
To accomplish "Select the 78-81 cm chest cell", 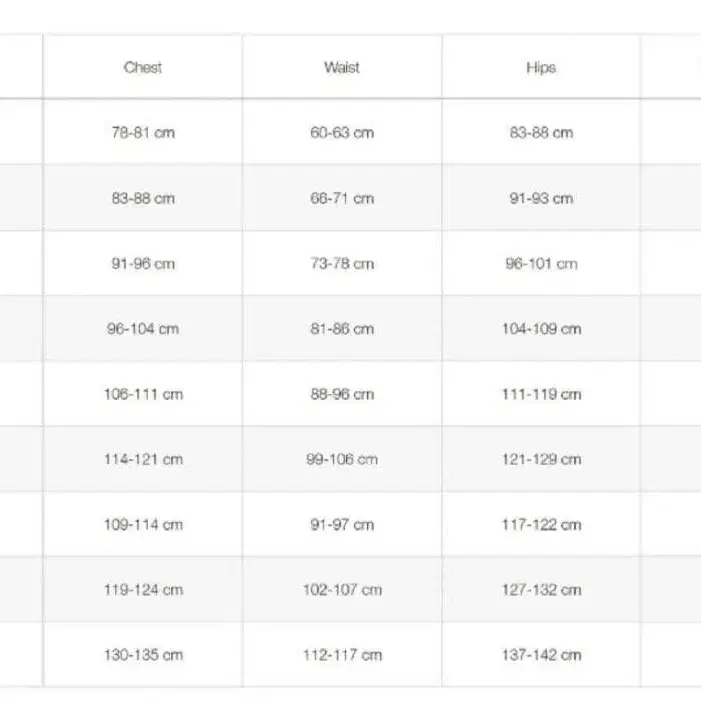I will (143, 133).
